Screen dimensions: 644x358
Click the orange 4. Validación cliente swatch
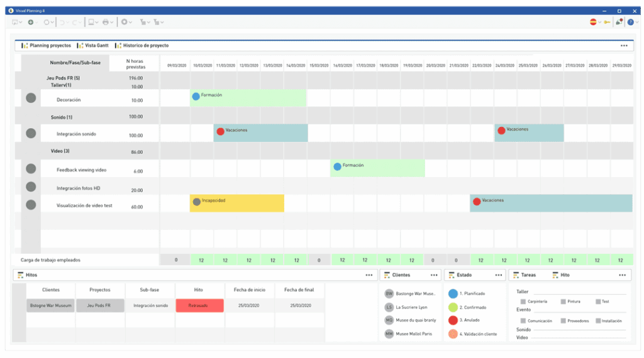click(453, 334)
